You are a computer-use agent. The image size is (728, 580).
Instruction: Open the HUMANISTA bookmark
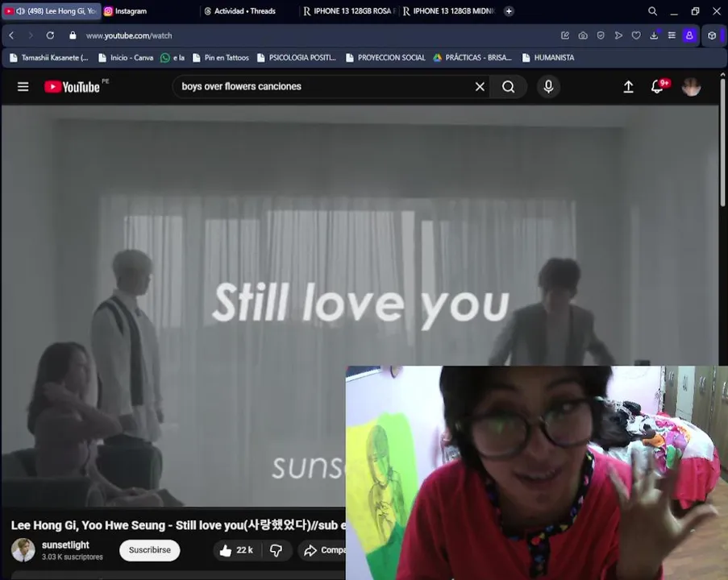(x=548, y=57)
